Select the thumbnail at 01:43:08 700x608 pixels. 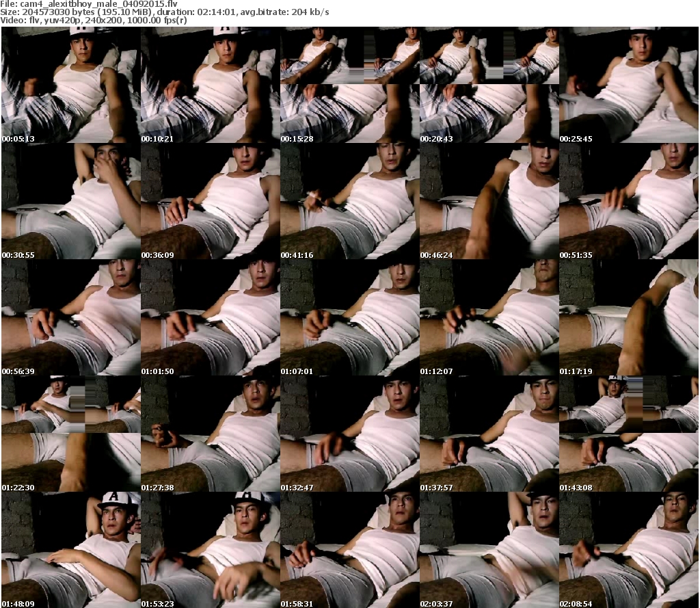(x=629, y=434)
